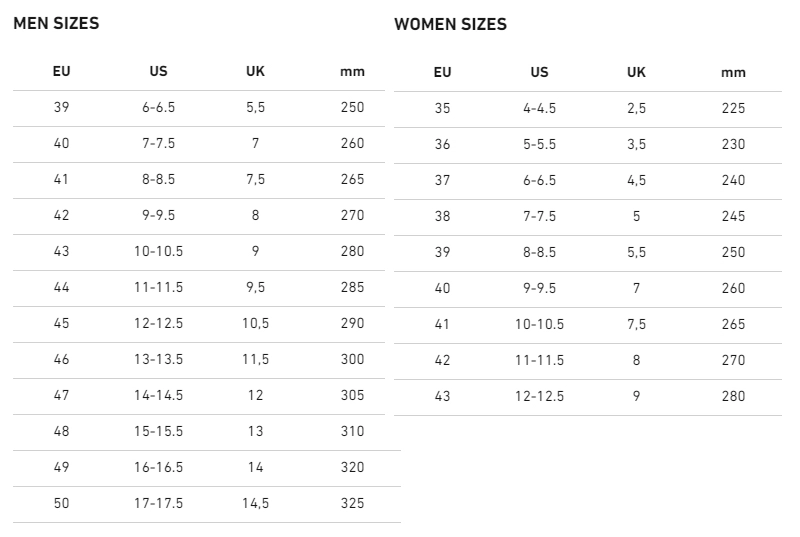Select the US column header in women's table

point(540,72)
